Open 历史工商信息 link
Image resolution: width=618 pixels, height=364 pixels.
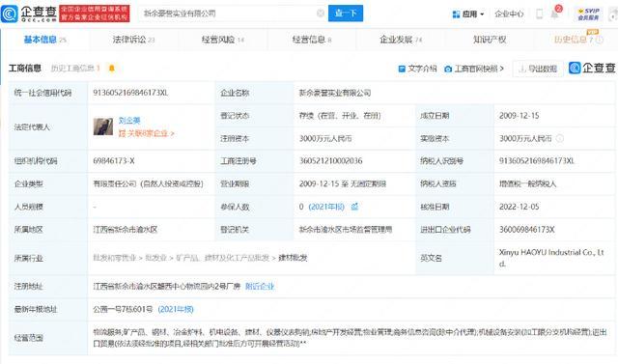coord(75,69)
